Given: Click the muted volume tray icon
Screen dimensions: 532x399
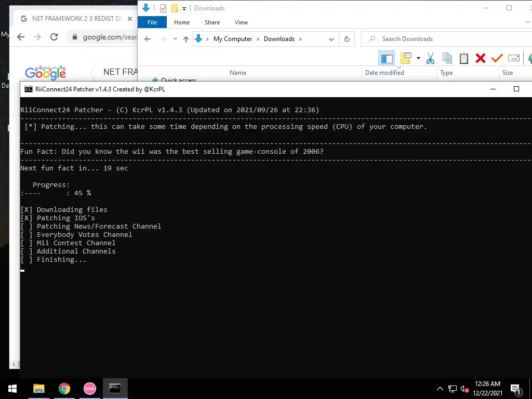Looking at the screenshot, I should [464, 389].
